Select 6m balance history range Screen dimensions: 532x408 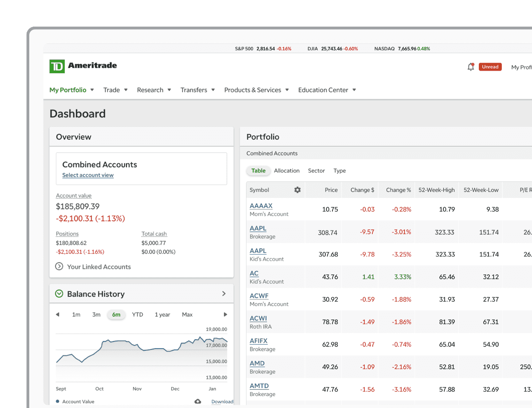point(116,314)
